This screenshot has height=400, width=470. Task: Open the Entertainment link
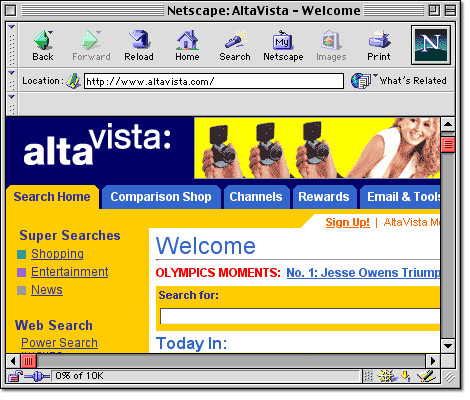click(x=70, y=272)
